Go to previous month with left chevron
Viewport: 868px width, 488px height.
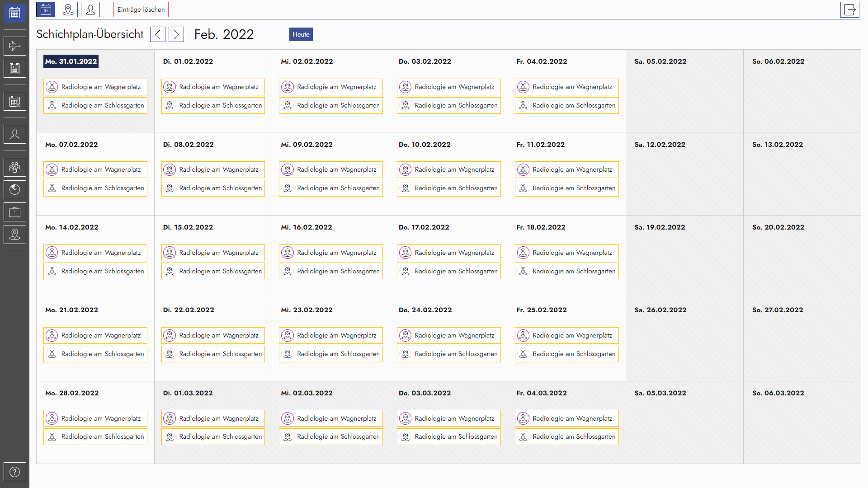point(158,34)
